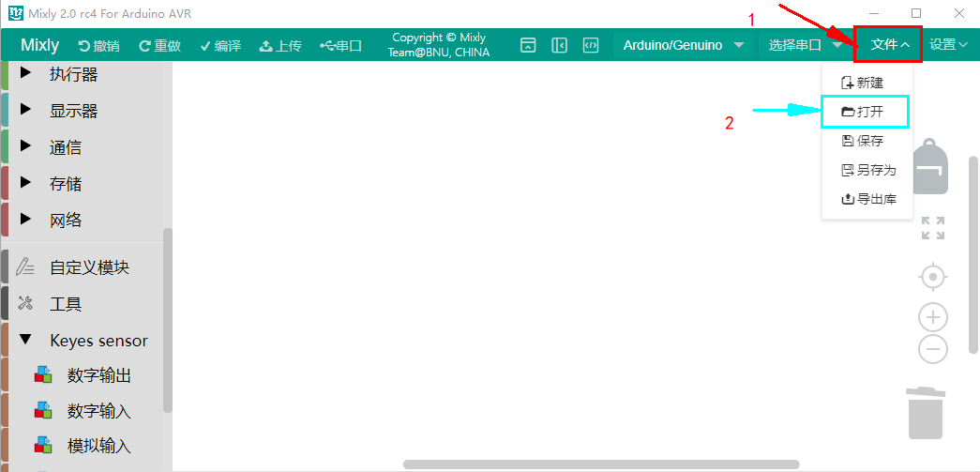The width and height of the screenshot is (980, 472).
Task: Open the 选择串口 port dropdown
Action: [806, 45]
